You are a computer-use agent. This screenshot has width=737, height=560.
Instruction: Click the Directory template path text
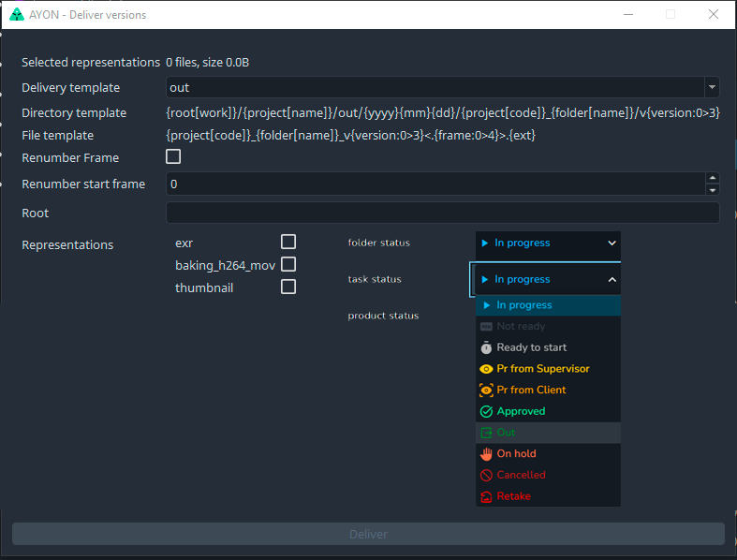(x=442, y=113)
